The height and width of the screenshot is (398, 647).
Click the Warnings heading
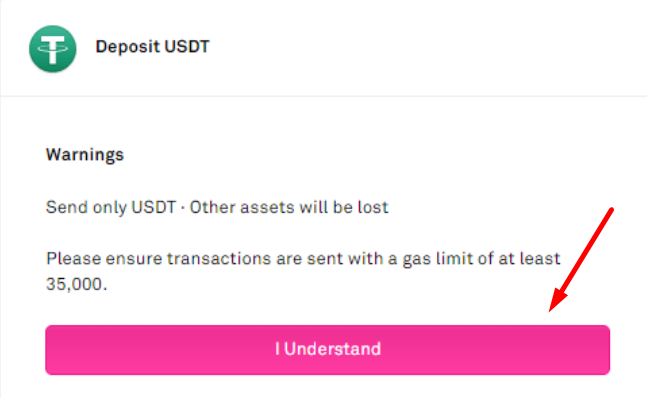(x=85, y=155)
